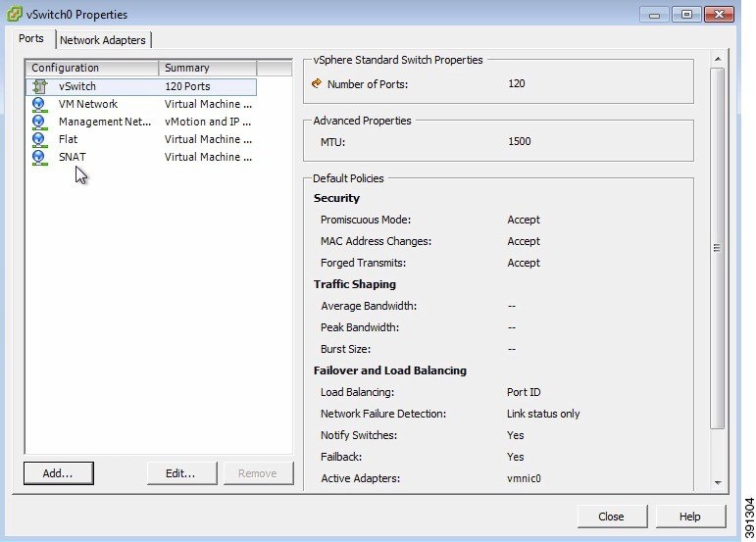Click the Peak Bandwidth label
The height and width of the screenshot is (542, 756).
(360, 327)
